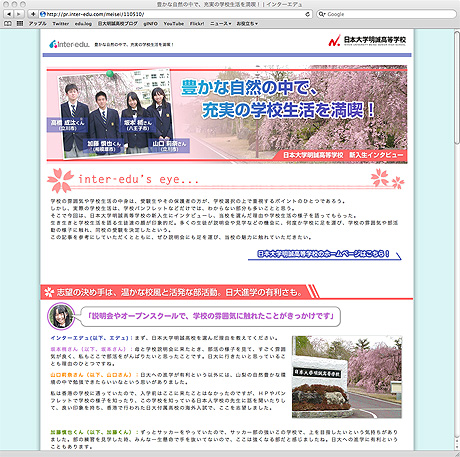
Task: Click the red section heading 志望の決め手は
Action: pos(180,292)
